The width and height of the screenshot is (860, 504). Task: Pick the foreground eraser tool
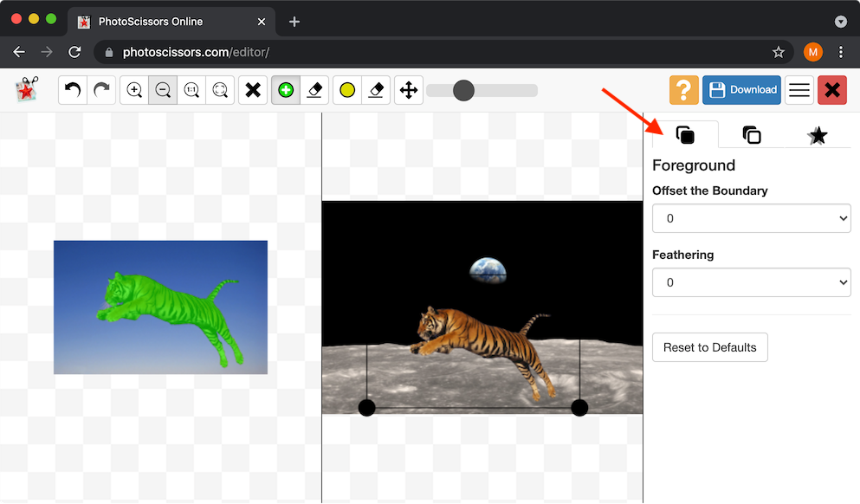(314, 89)
